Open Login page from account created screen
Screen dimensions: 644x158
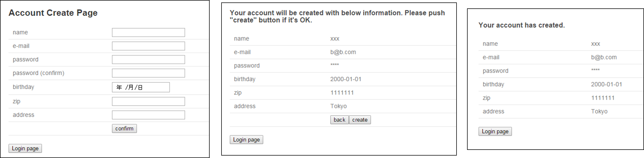click(495, 131)
